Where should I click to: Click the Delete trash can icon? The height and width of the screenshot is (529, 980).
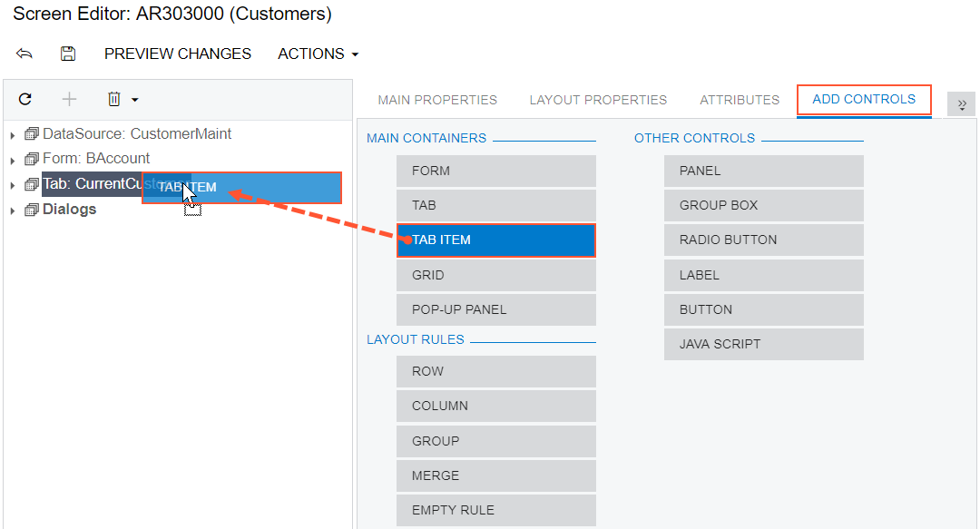tap(114, 99)
